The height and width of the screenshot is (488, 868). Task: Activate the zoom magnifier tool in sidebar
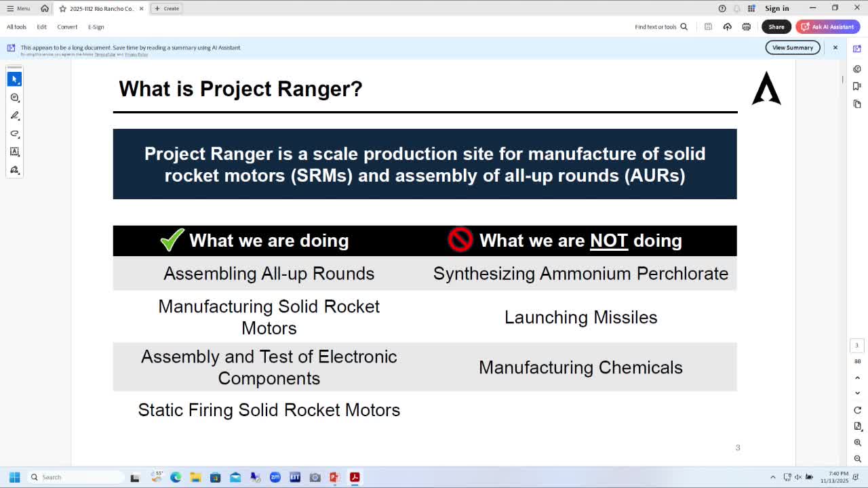click(14, 98)
